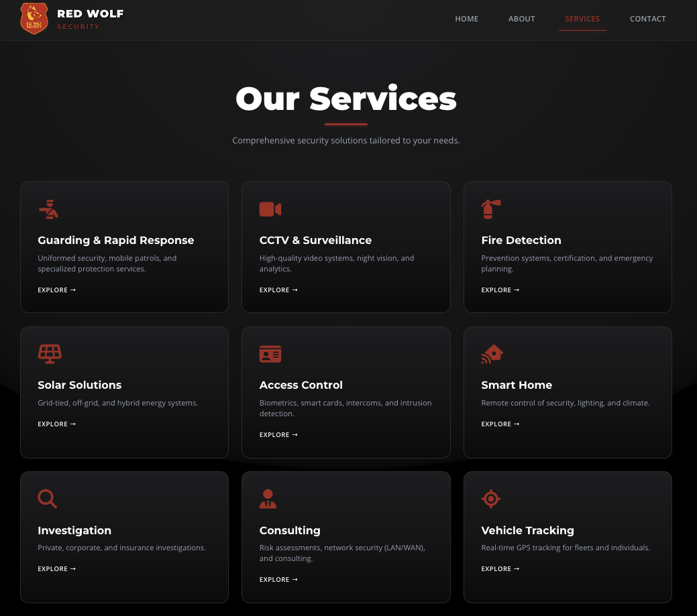This screenshot has height=616, width=697.
Task: Explore Access Control service
Action: click(x=278, y=435)
